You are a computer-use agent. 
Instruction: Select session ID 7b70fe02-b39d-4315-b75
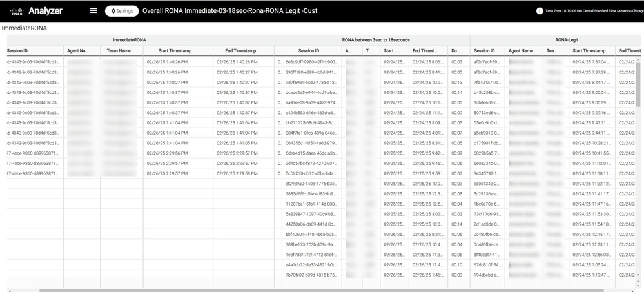coord(311,275)
